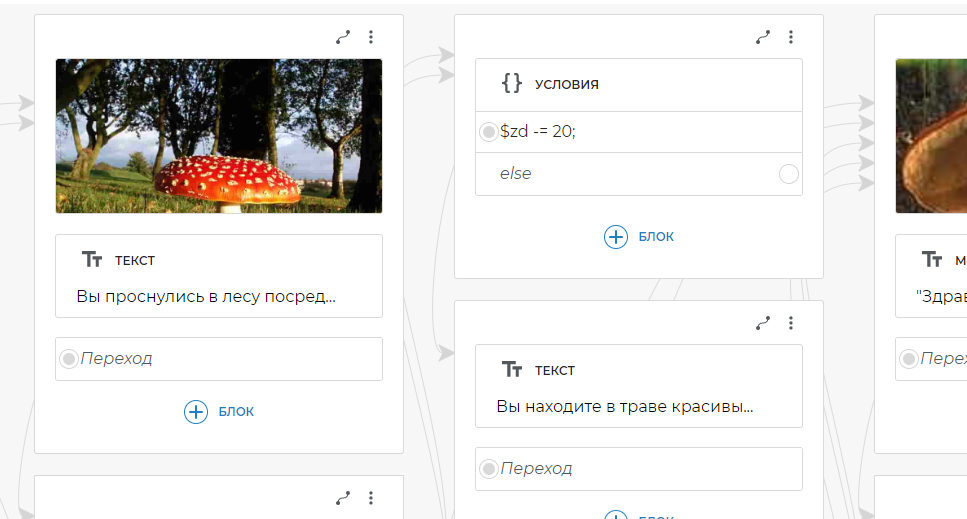
Task: Open the text 'Вы проснулись в лесу посред...'
Action: (x=206, y=296)
